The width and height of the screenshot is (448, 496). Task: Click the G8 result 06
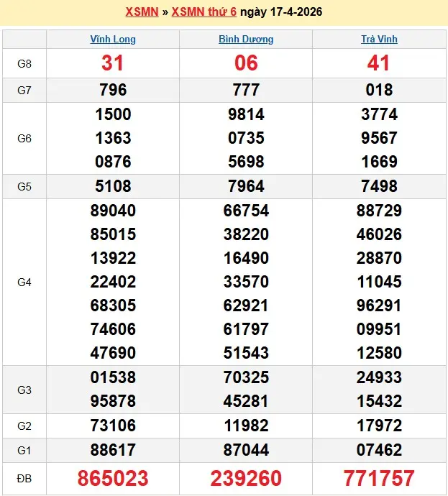click(246, 63)
